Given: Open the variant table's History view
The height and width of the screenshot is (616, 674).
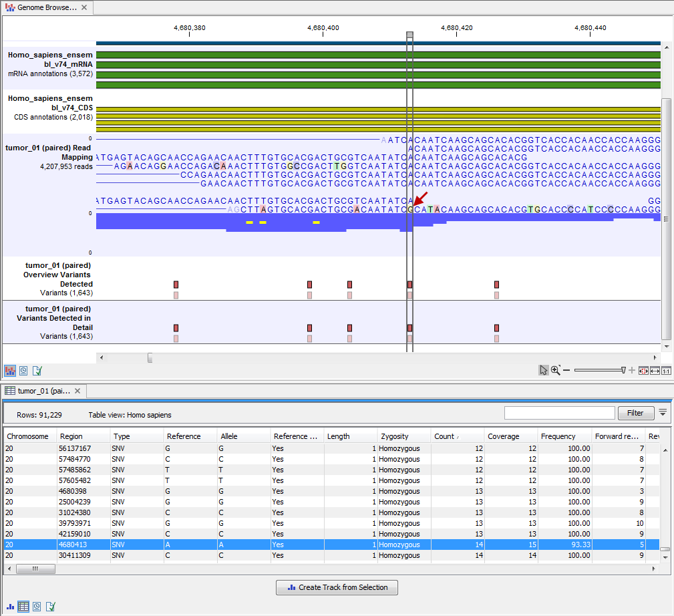Looking at the screenshot, I should pos(37,607).
